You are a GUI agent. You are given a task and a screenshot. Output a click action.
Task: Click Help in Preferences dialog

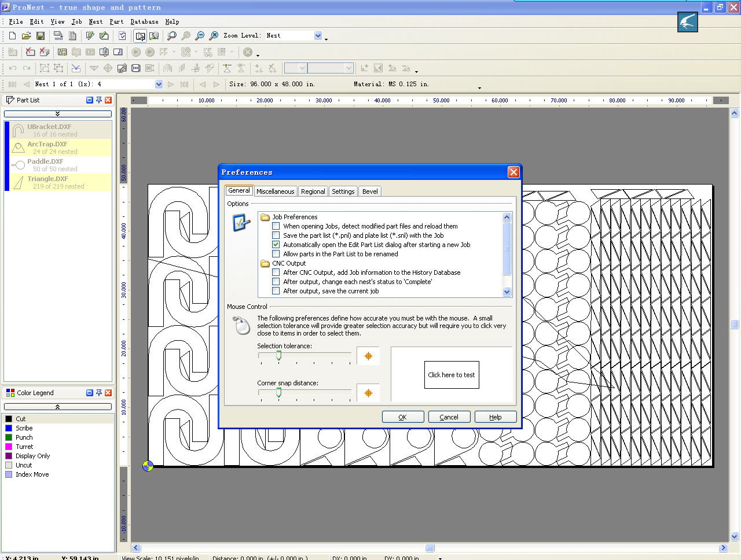[496, 417]
